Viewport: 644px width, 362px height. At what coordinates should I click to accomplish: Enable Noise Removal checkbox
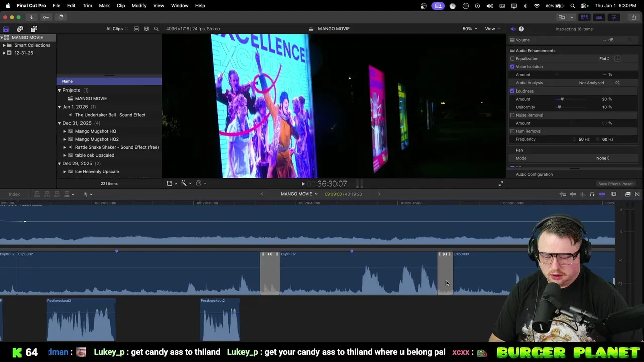pyautogui.click(x=512, y=115)
